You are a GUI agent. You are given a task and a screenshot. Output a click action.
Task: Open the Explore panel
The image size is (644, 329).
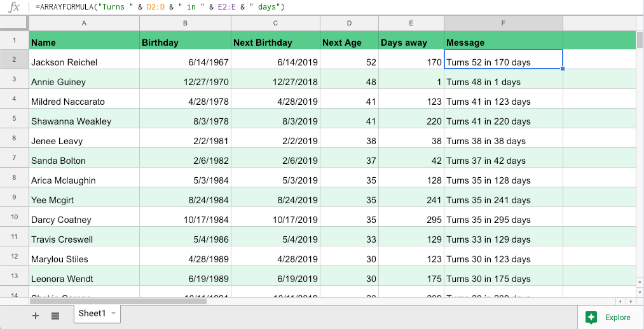pyautogui.click(x=608, y=317)
